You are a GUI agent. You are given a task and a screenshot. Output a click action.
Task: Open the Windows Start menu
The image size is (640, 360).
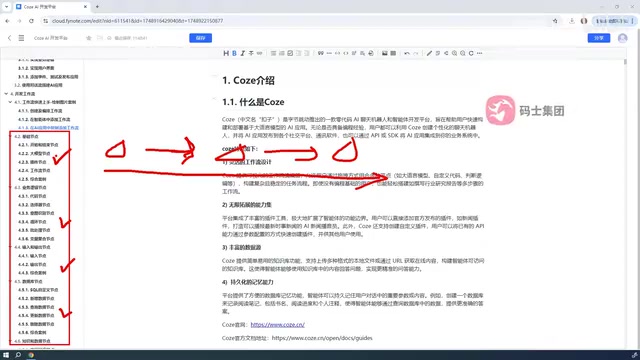click(6, 355)
